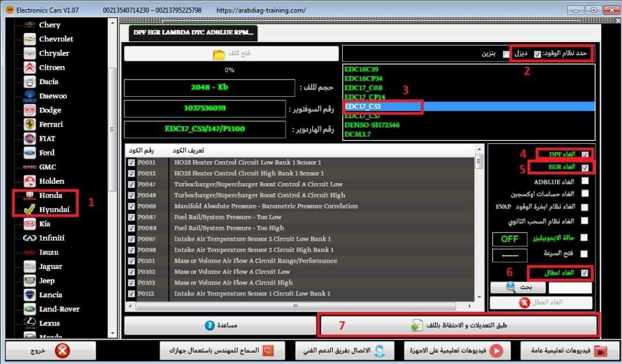Select the Isuzu logo icon
Screen dimensions: 622x364
(30, 252)
